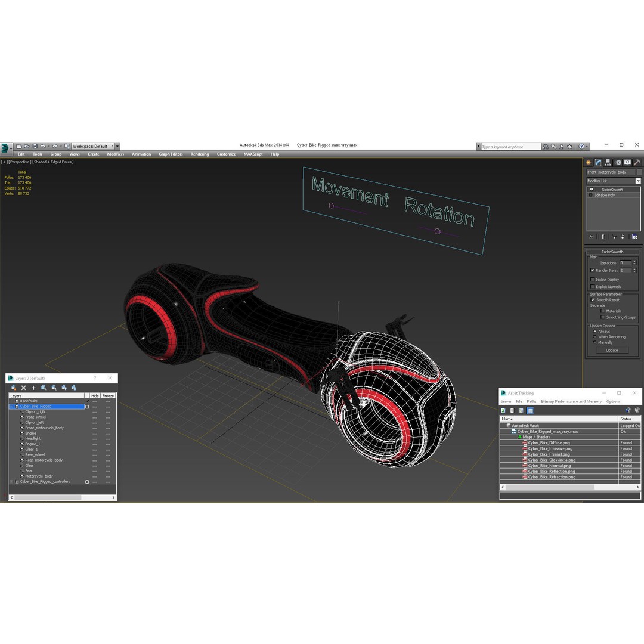
Task: Click the Favorites star icon
Action: 569,147
